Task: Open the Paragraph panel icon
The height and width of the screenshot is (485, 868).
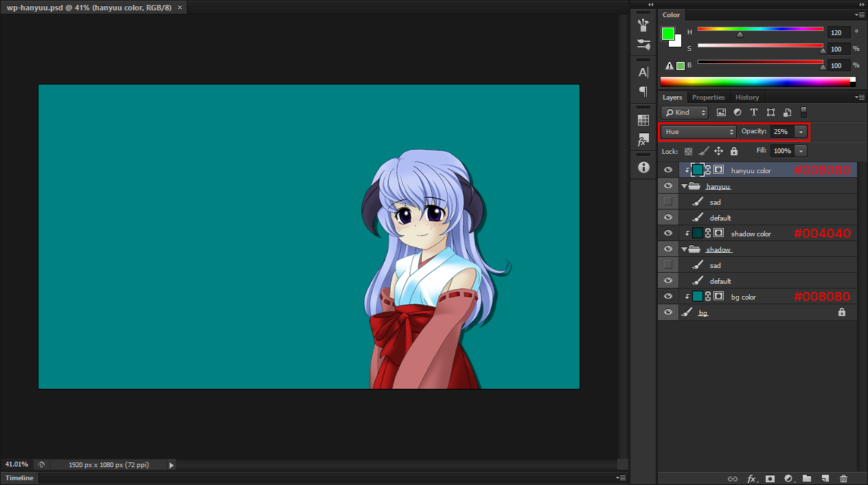Action: (x=643, y=91)
